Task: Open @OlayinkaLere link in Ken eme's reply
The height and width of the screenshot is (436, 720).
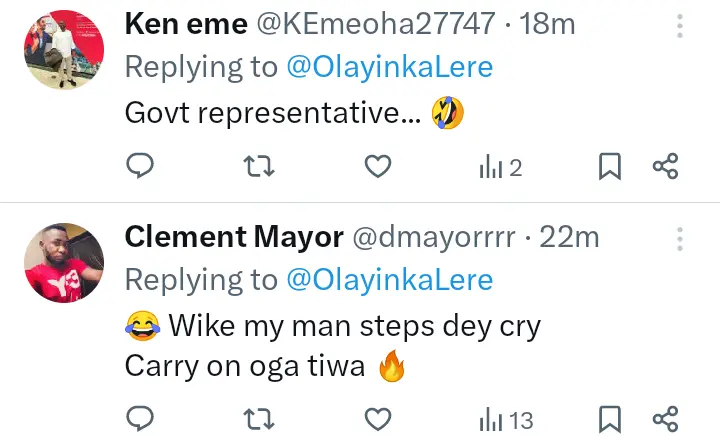Action: point(390,68)
